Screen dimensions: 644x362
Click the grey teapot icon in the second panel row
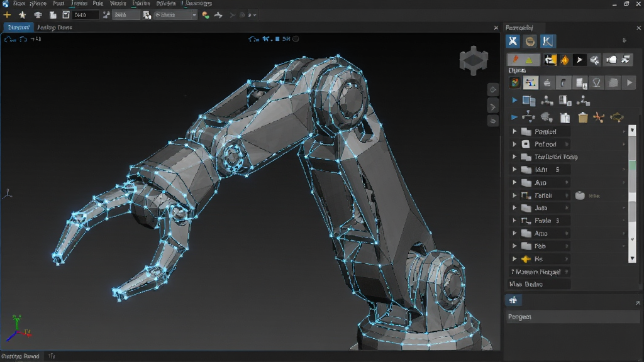(x=547, y=83)
